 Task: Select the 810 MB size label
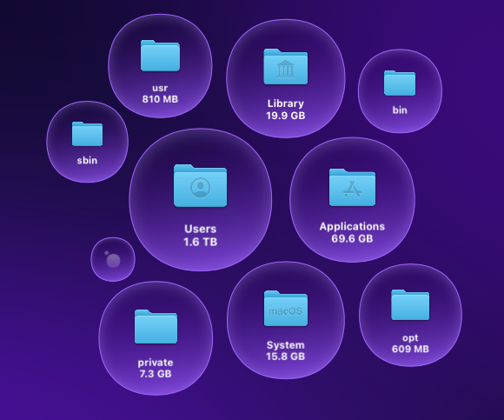[160, 99]
